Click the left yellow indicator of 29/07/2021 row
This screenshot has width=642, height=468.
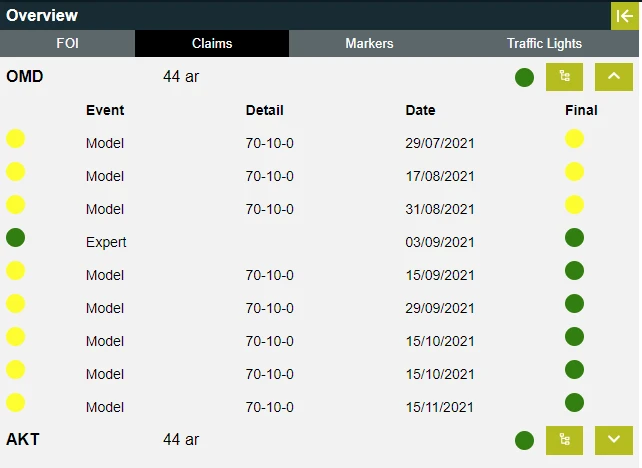click(x=16, y=139)
